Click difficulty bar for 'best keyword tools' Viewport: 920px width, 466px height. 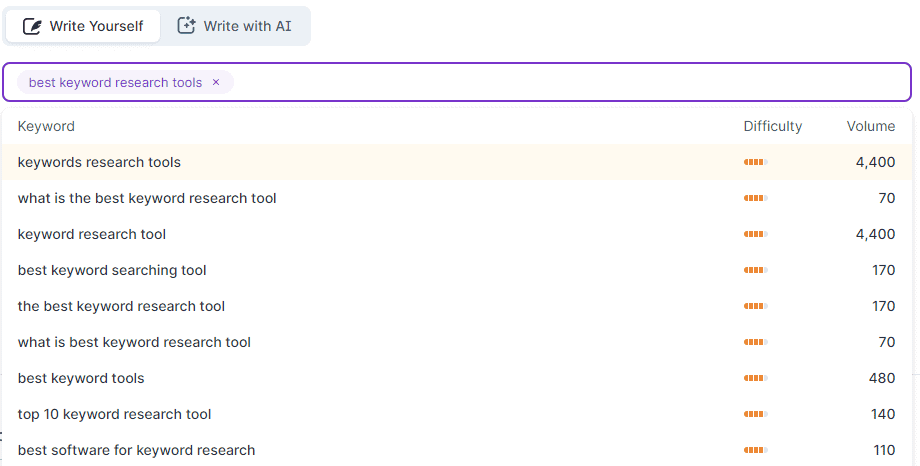coord(755,378)
